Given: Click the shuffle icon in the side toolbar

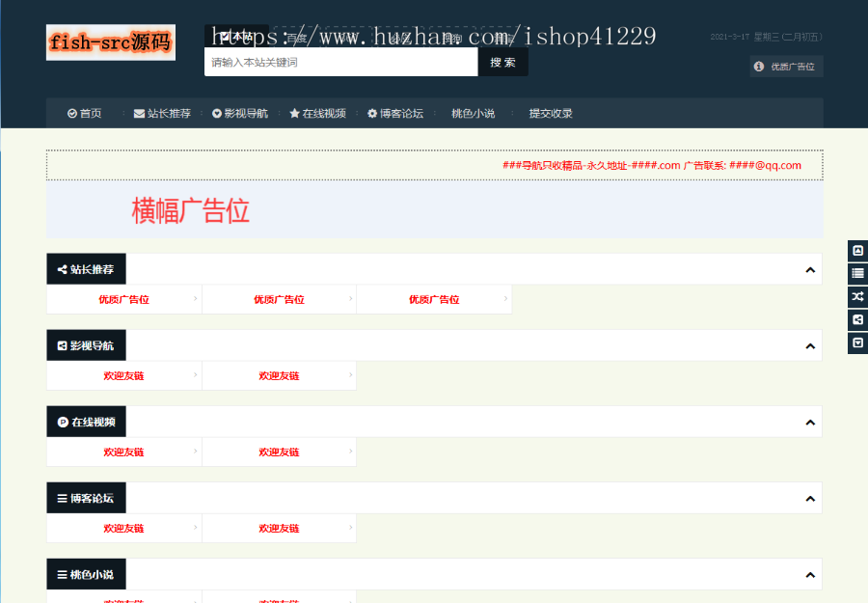Looking at the screenshot, I should point(857,296).
